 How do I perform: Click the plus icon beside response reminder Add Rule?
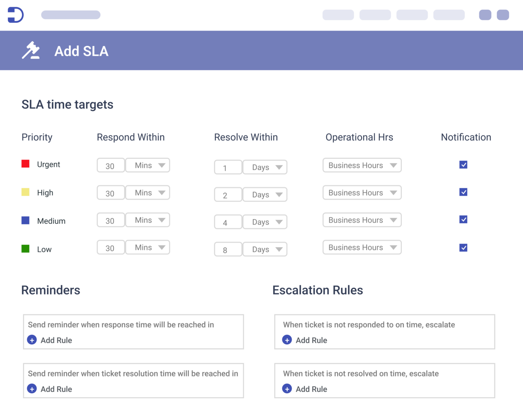[x=32, y=340]
